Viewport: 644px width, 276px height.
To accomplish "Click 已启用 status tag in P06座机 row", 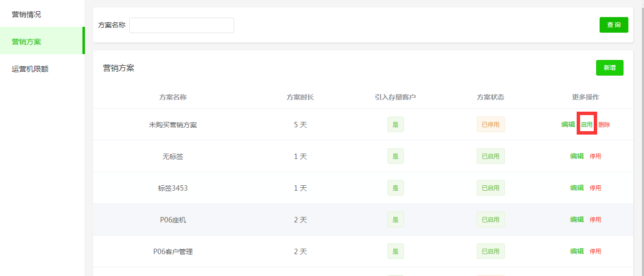I will point(490,219).
